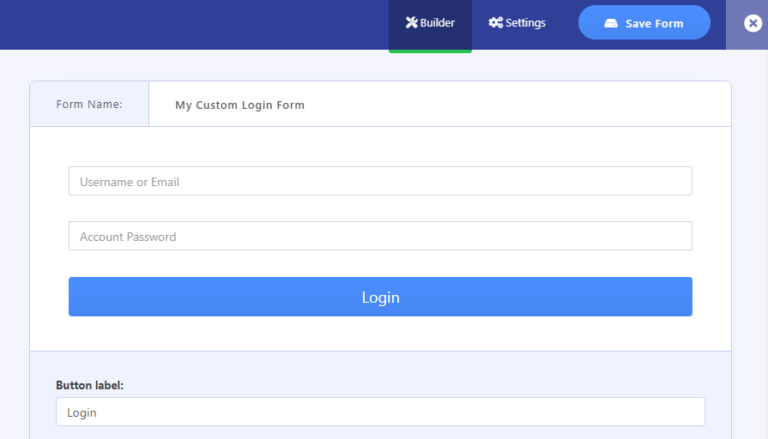
Task: Click the Button label heading text
Action: click(90, 386)
